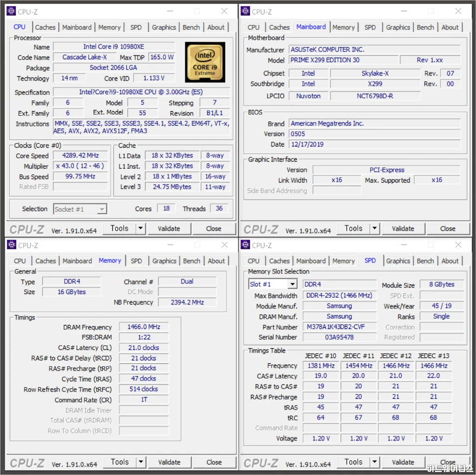
Task: Click the Row Refresh Cycle Time value 514 clocks
Action: pos(144,389)
